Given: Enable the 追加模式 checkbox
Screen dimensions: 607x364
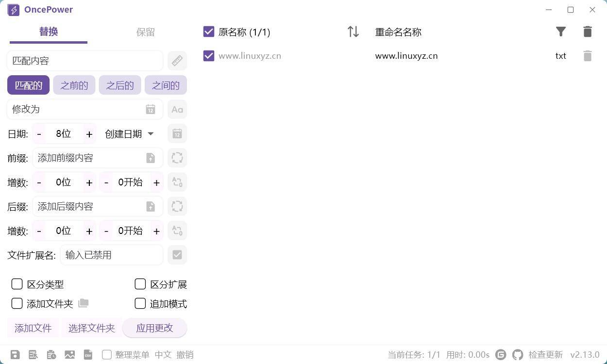Looking at the screenshot, I should pyautogui.click(x=140, y=303).
